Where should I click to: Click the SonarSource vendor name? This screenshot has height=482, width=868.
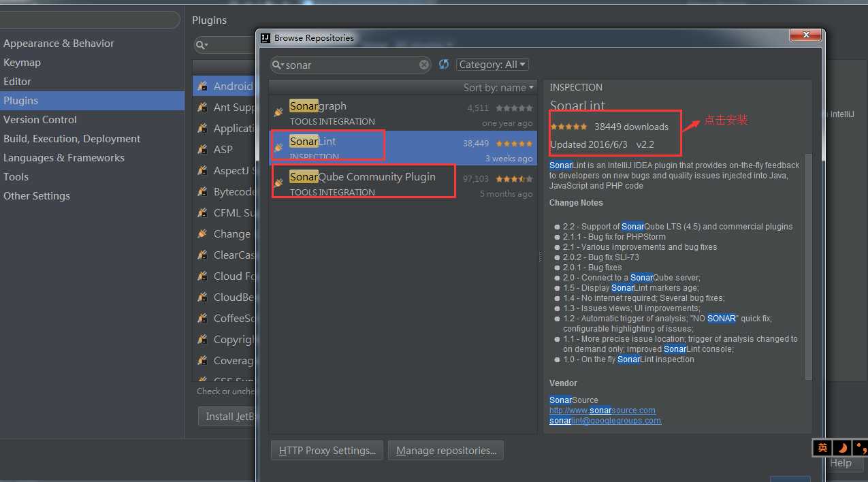[574, 400]
